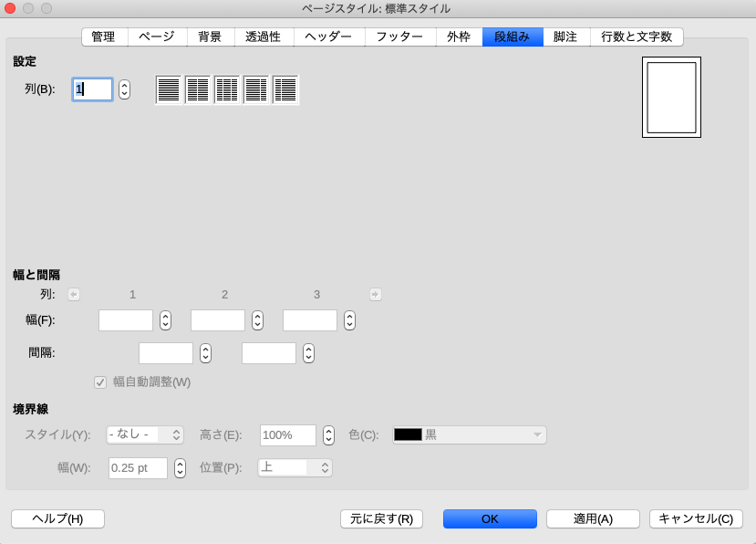This screenshot has width=756, height=544.
Task: Select the two equal columns preset icon
Action: pyautogui.click(x=198, y=89)
